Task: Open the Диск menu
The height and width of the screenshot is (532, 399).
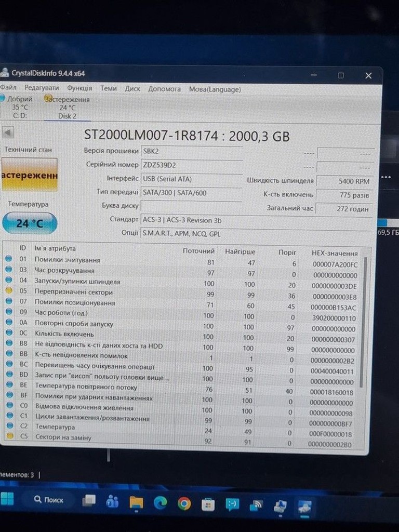Action: click(x=132, y=88)
